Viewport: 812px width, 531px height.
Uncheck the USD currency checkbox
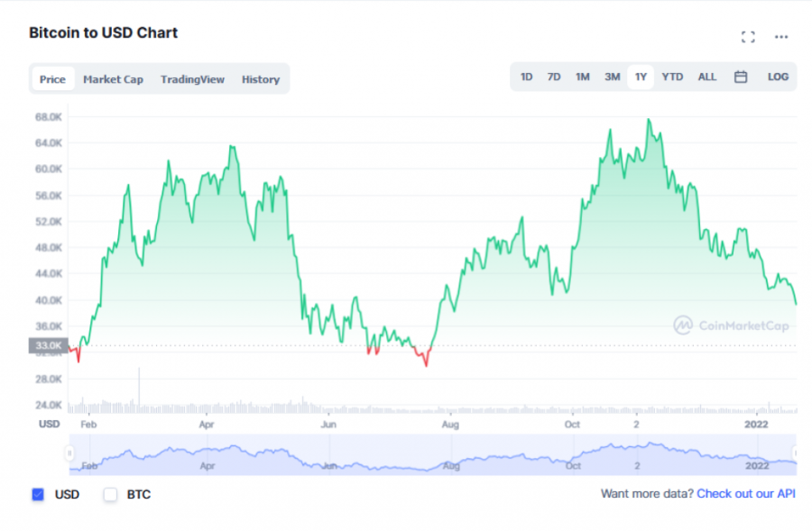click(38, 494)
